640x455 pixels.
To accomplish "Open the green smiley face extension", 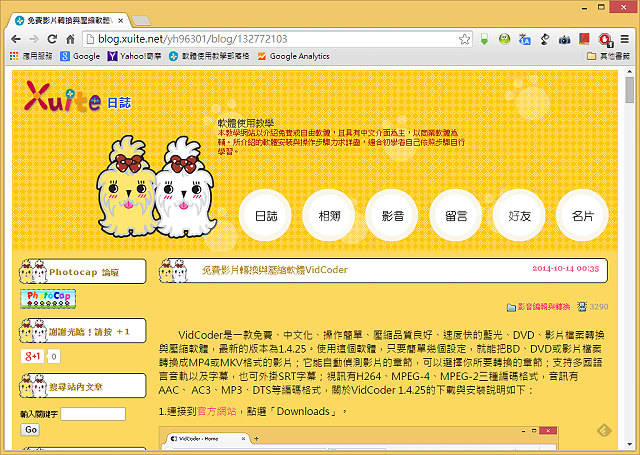I will (x=504, y=39).
